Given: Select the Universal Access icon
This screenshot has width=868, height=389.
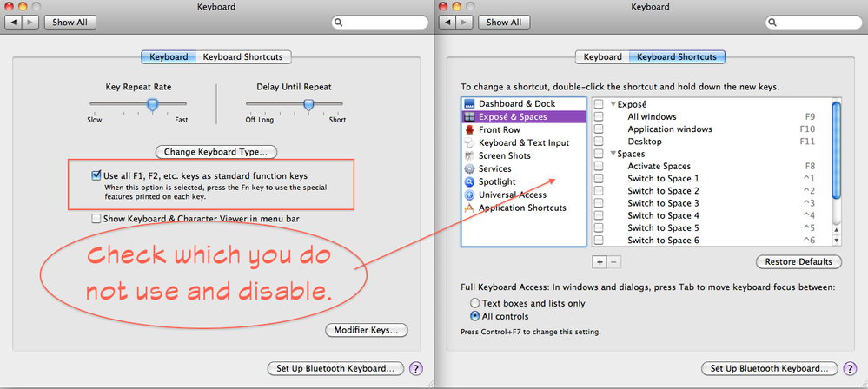Looking at the screenshot, I should pos(469,194).
